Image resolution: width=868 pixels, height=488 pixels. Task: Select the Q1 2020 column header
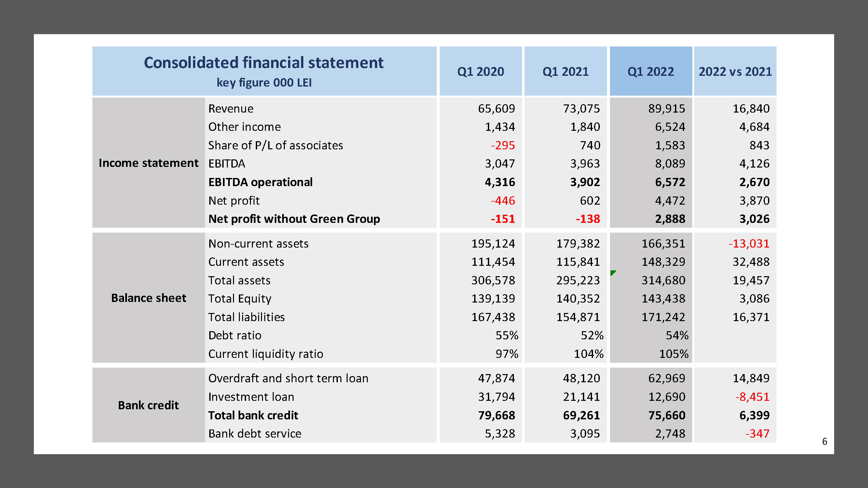coord(480,71)
